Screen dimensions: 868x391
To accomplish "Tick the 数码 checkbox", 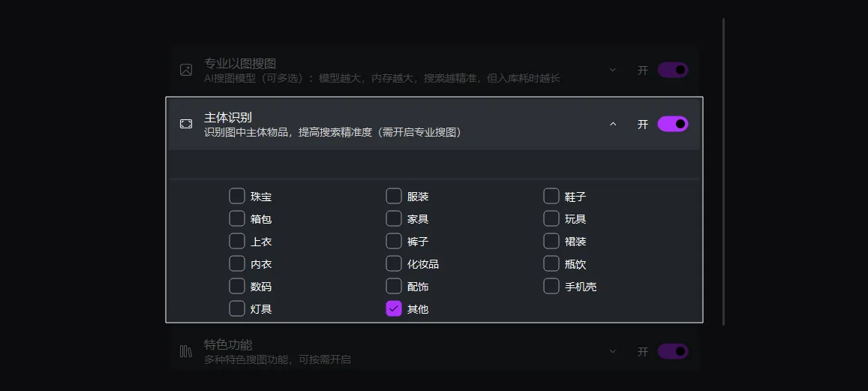I will [237, 286].
